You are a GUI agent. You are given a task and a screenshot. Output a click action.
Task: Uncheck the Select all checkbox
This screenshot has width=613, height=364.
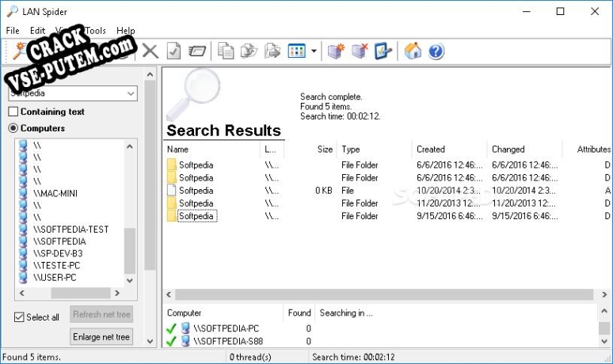pos(20,317)
